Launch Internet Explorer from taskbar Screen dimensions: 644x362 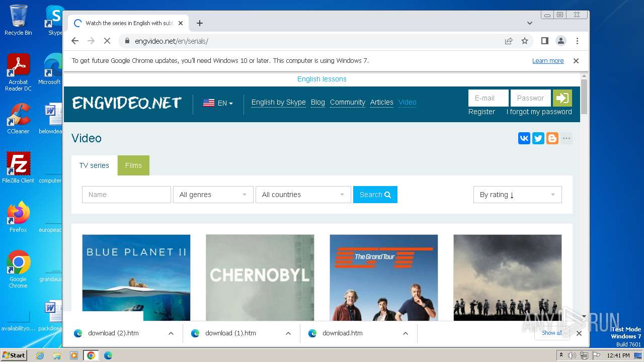40,355
